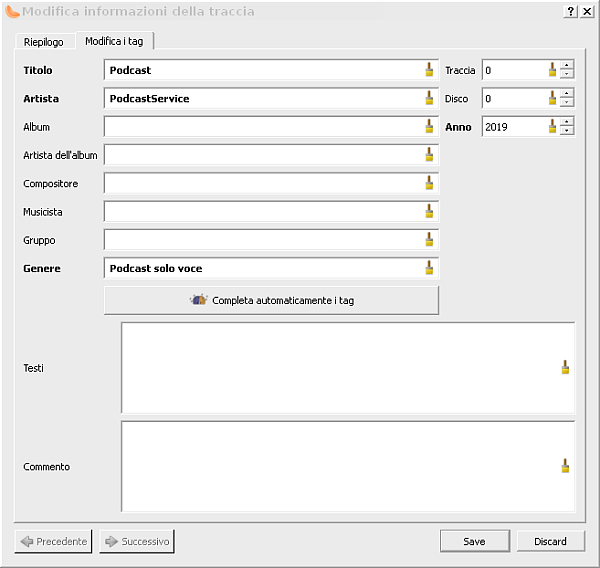Click the broom icon in Titolo field
The height and width of the screenshot is (568, 600).
429,70
